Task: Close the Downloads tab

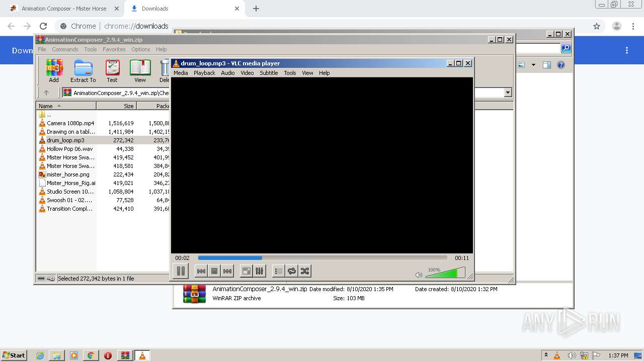Action: point(237,9)
